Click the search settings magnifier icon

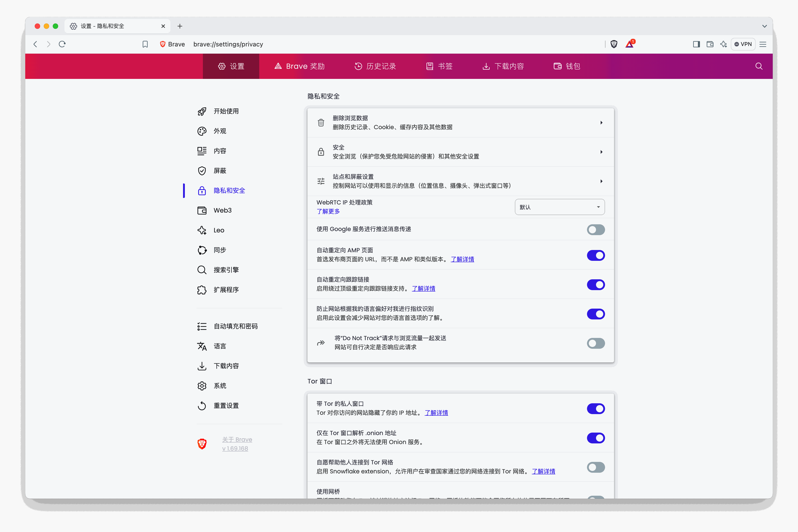click(759, 66)
